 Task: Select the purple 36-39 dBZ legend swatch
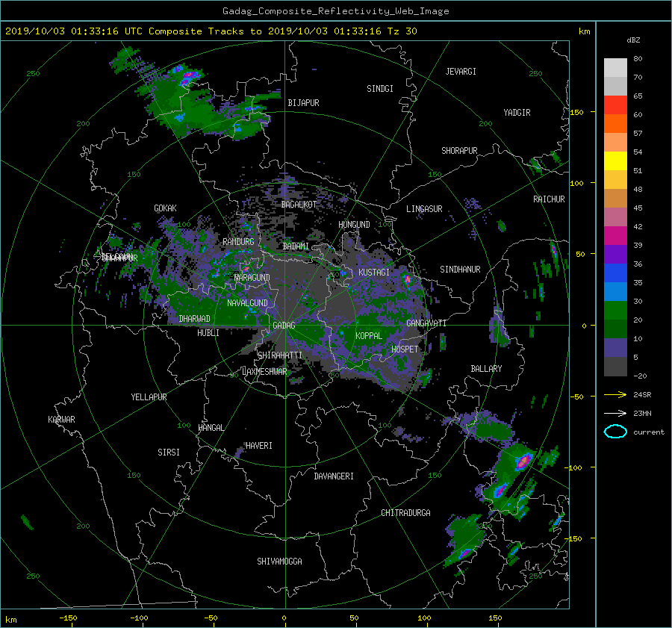pyautogui.click(x=615, y=255)
